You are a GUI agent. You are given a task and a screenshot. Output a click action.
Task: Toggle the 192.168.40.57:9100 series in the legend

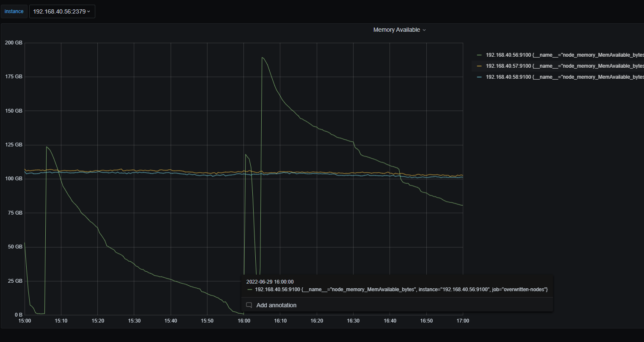tap(565, 66)
